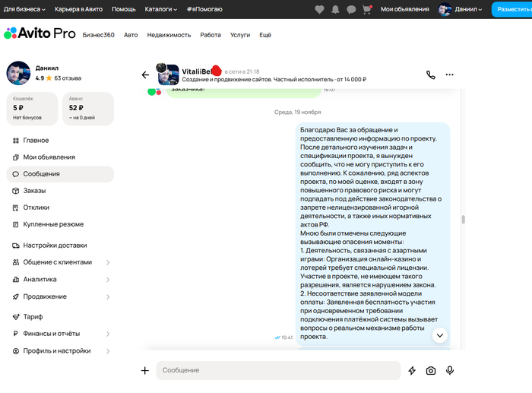
Task: Attach a photo with the camera icon
Action: [x=431, y=370]
